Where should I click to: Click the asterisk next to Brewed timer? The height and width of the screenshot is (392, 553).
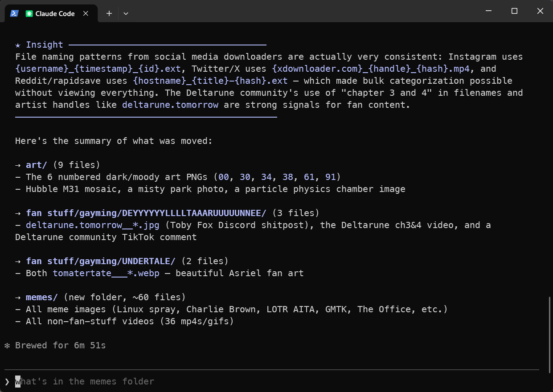7,345
